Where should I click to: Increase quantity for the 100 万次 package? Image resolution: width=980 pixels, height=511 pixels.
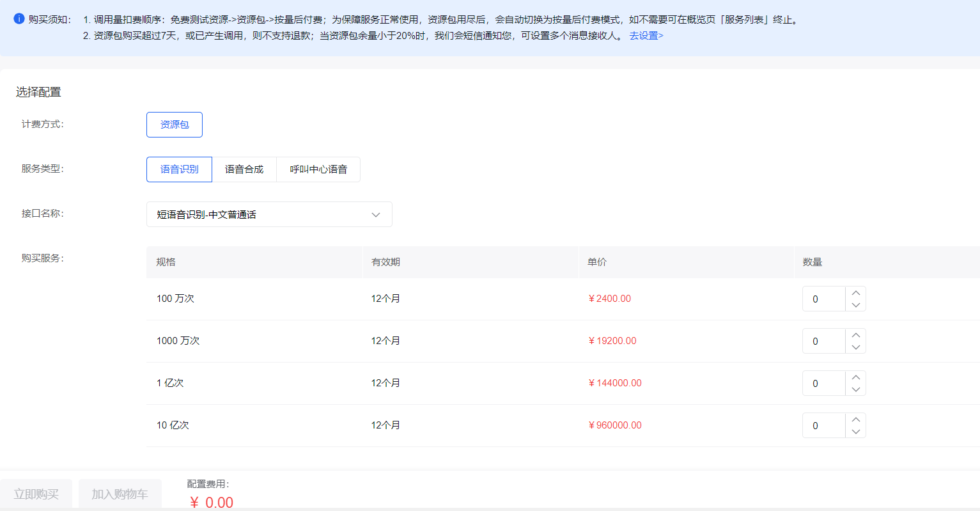click(855, 293)
